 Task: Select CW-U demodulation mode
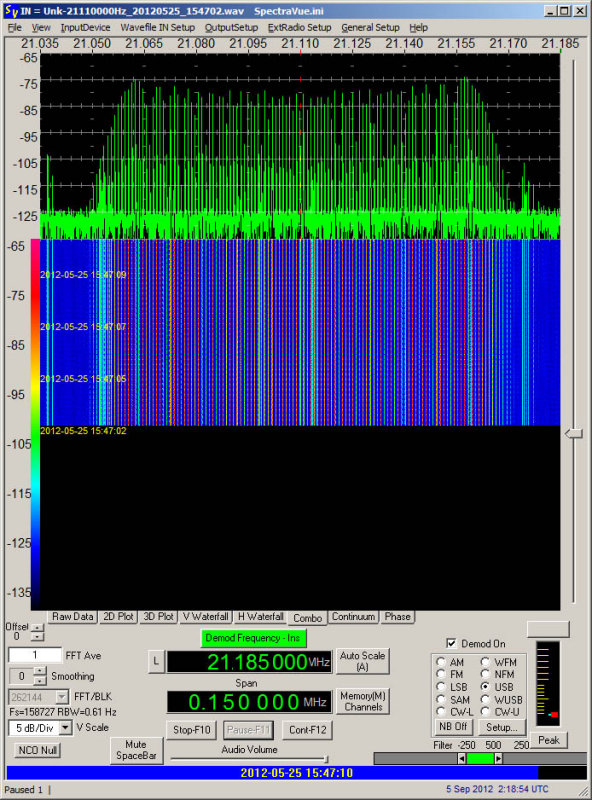point(485,711)
